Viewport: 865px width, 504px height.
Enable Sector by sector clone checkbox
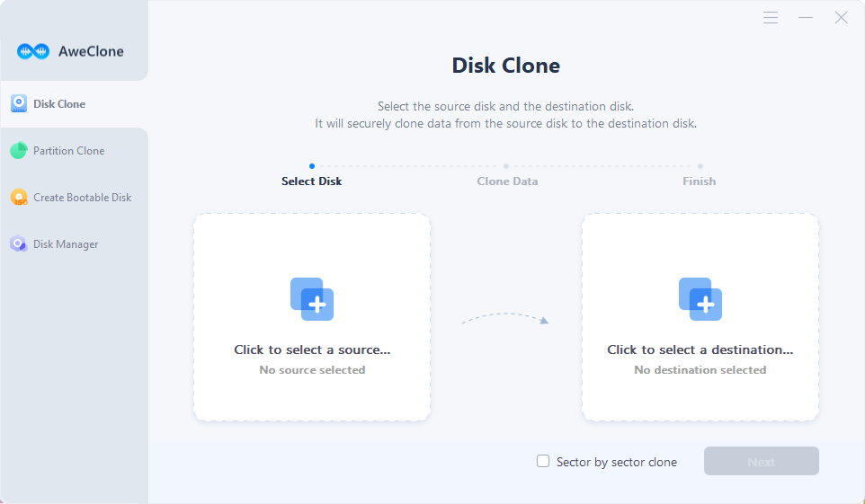[543, 461]
